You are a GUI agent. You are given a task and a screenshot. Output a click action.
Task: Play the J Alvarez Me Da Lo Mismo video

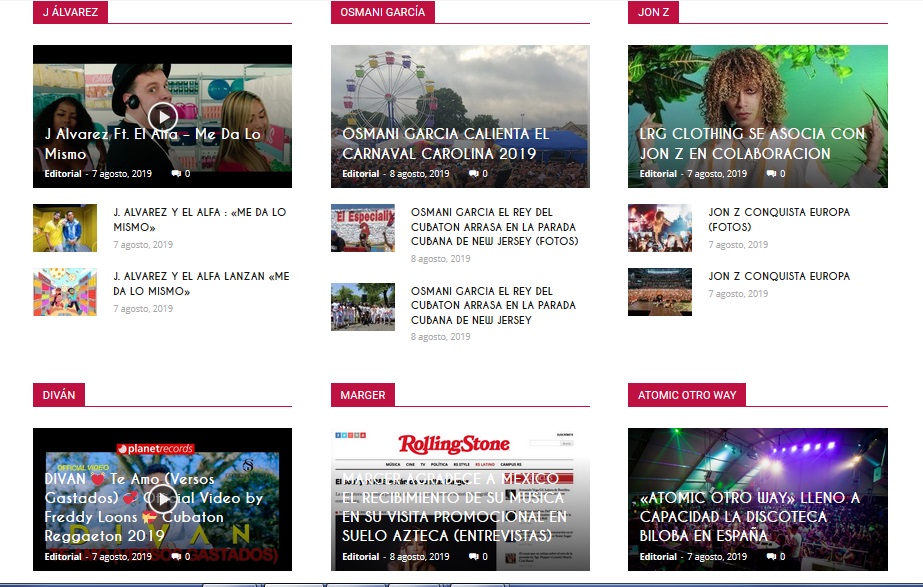162,117
